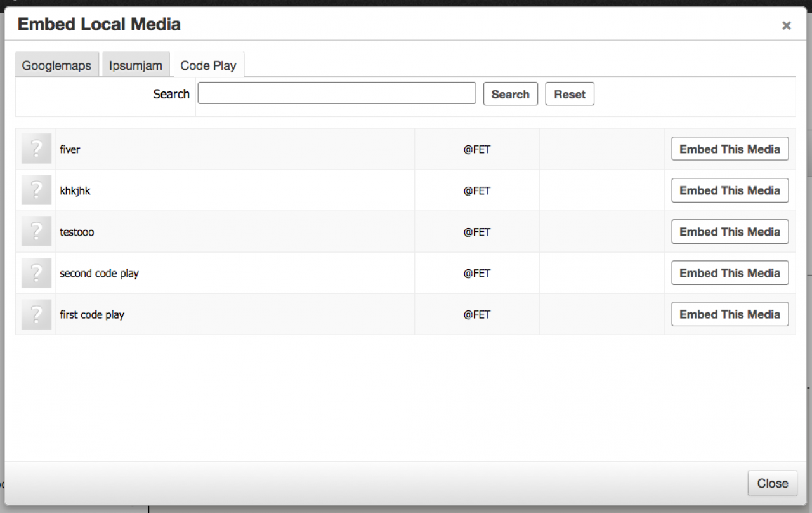Embed the testooo media item

coord(730,232)
